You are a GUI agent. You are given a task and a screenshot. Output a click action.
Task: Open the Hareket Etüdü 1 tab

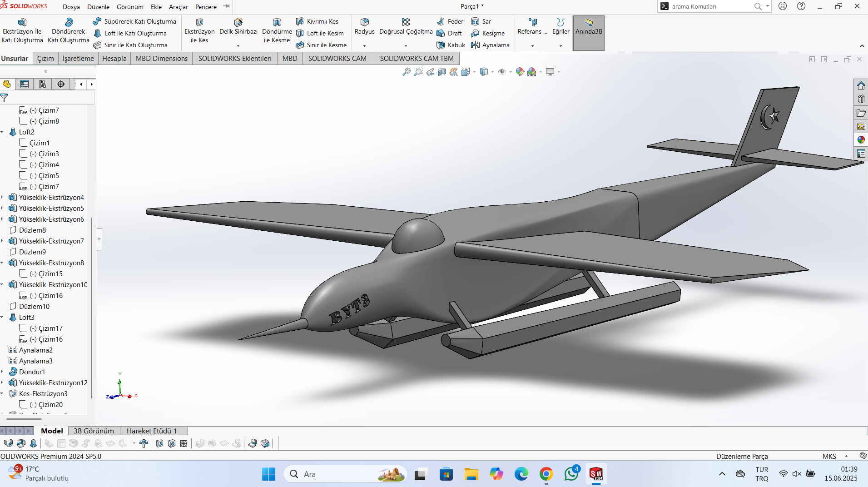pos(152,431)
